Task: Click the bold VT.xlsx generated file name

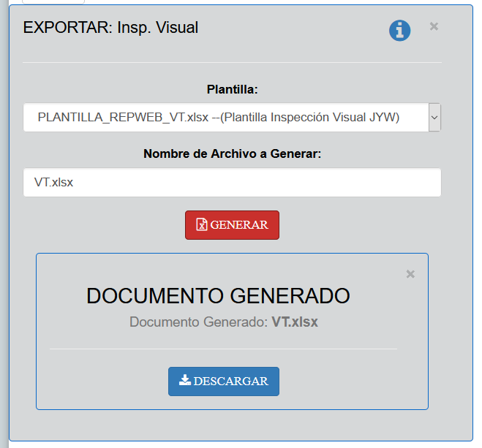Action: (295, 322)
